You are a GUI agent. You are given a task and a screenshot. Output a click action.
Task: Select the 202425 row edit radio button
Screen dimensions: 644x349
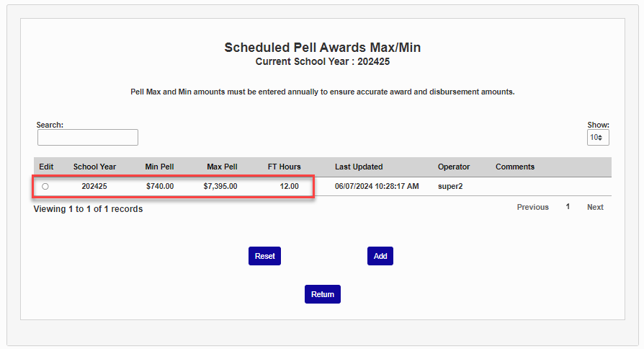45,186
